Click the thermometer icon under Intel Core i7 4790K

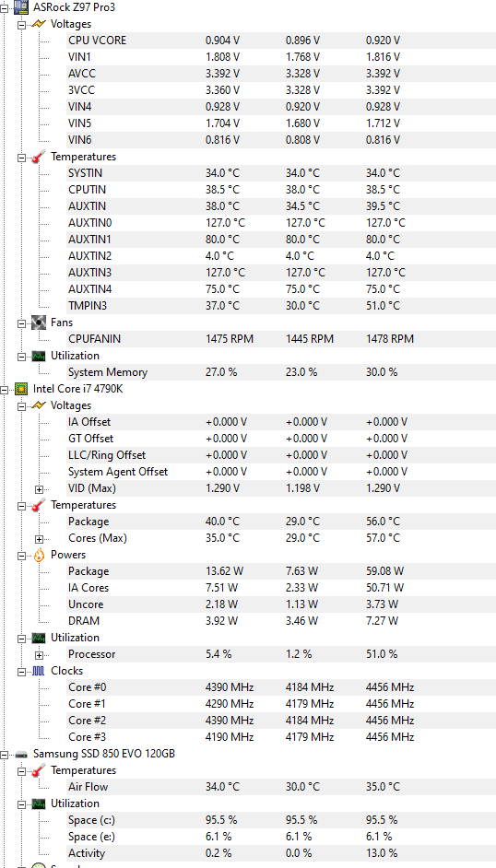coord(39,505)
